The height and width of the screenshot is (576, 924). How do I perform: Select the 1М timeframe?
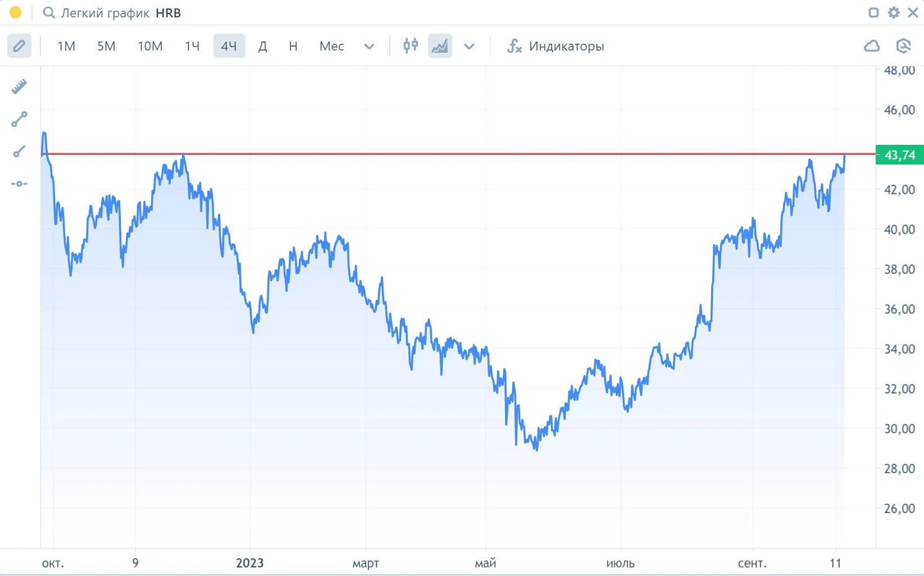(66, 46)
